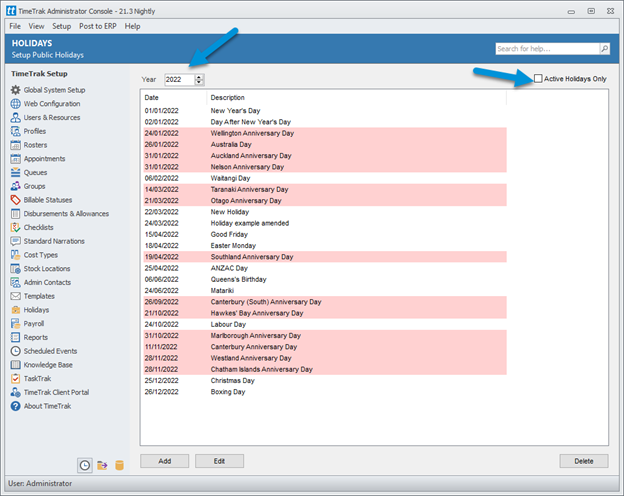Click the Edit button
The image size is (624, 496).
point(219,461)
